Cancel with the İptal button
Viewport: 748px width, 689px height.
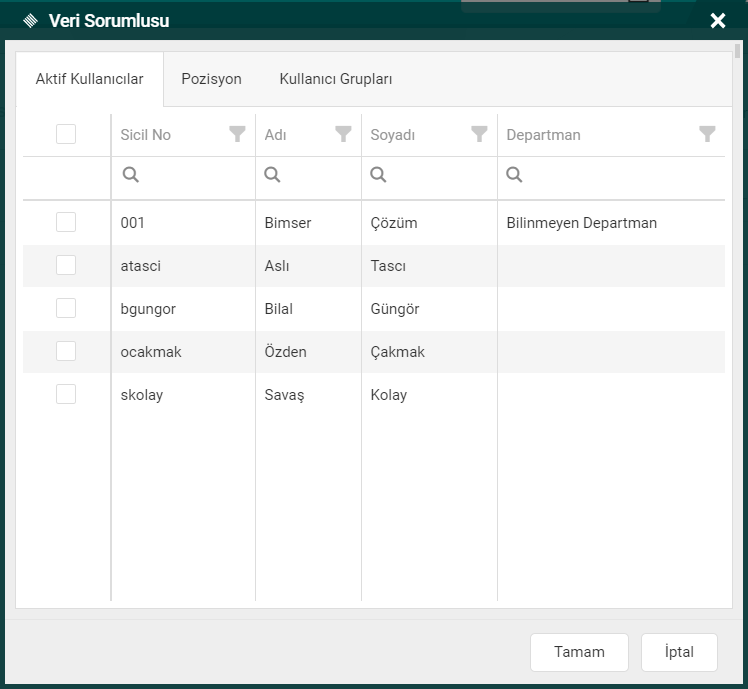click(x=679, y=652)
